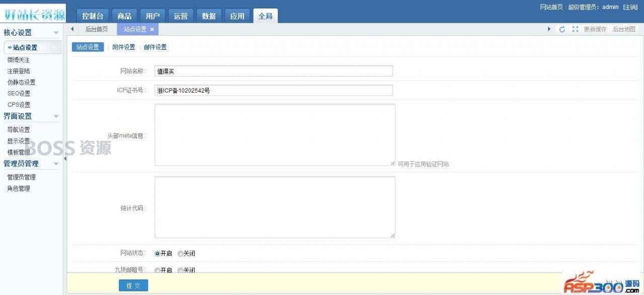Go to 网站首页 link in header
644x295 pixels.
pyautogui.click(x=551, y=7)
